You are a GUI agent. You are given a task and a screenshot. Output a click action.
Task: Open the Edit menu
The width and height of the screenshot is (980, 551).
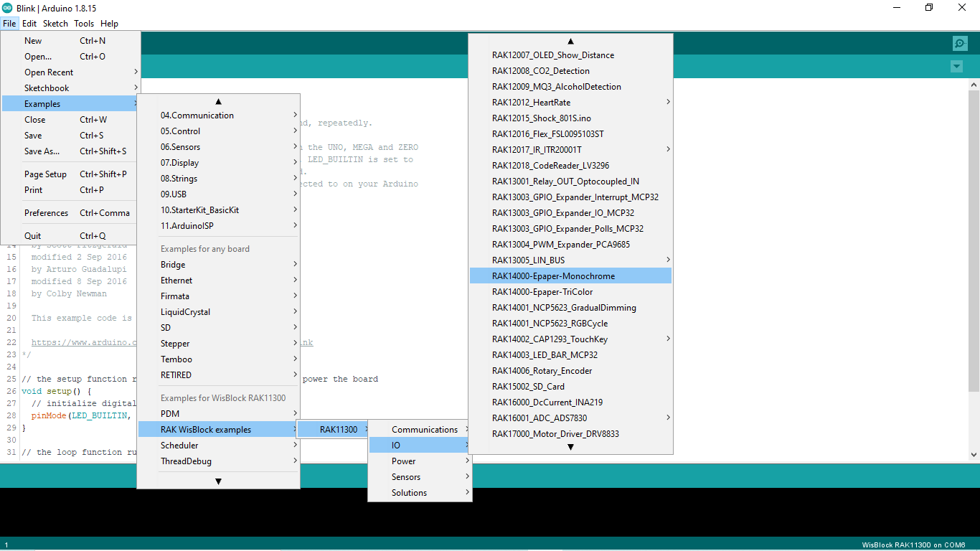(29, 24)
